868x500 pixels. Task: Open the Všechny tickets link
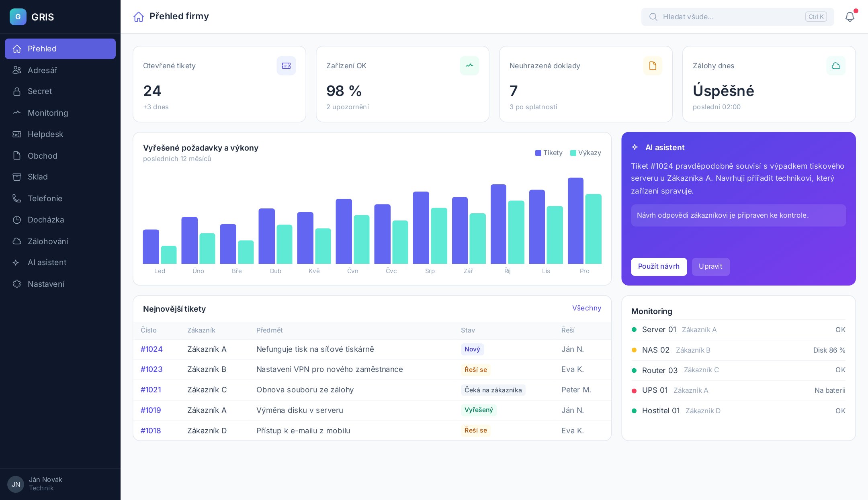click(x=587, y=308)
